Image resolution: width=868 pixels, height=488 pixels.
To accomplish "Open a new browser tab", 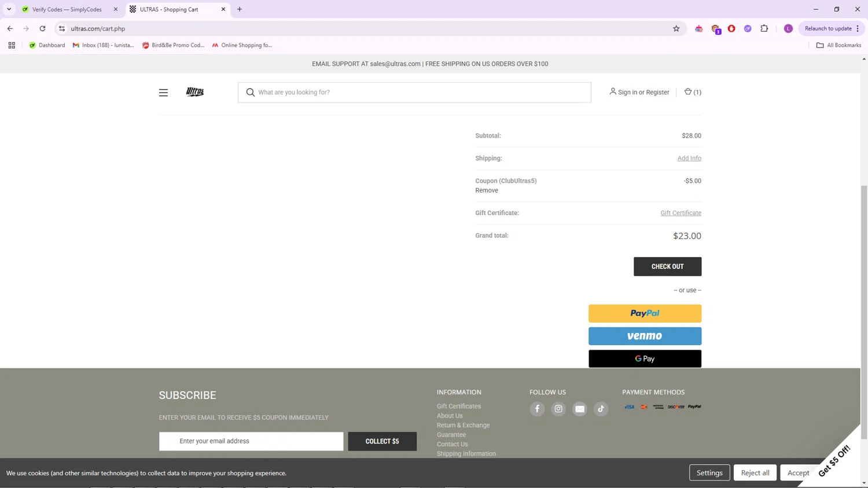I will point(240,9).
